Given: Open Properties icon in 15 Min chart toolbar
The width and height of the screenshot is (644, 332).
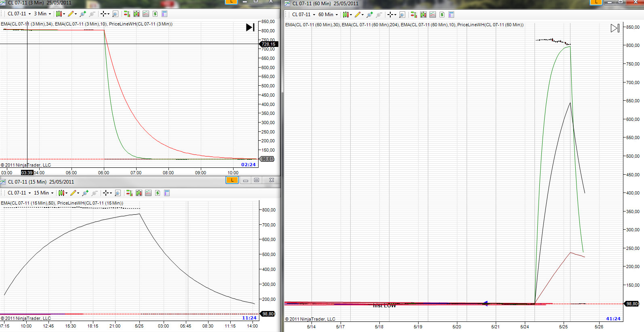Looking at the screenshot, I should point(167,193).
